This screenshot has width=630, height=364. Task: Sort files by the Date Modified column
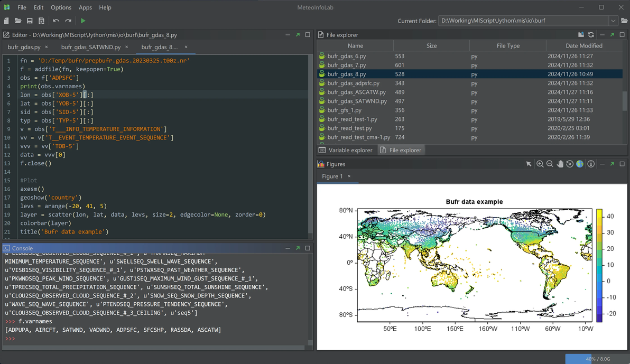click(x=583, y=46)
